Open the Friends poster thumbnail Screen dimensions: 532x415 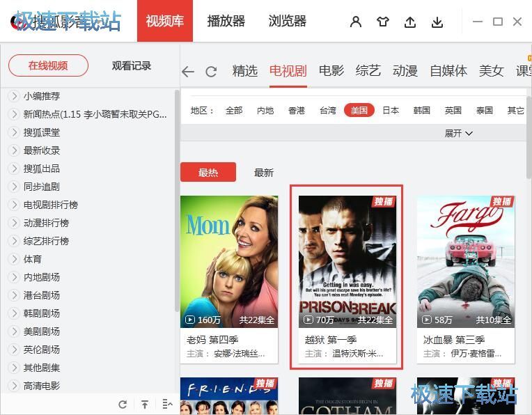[229, 396]
